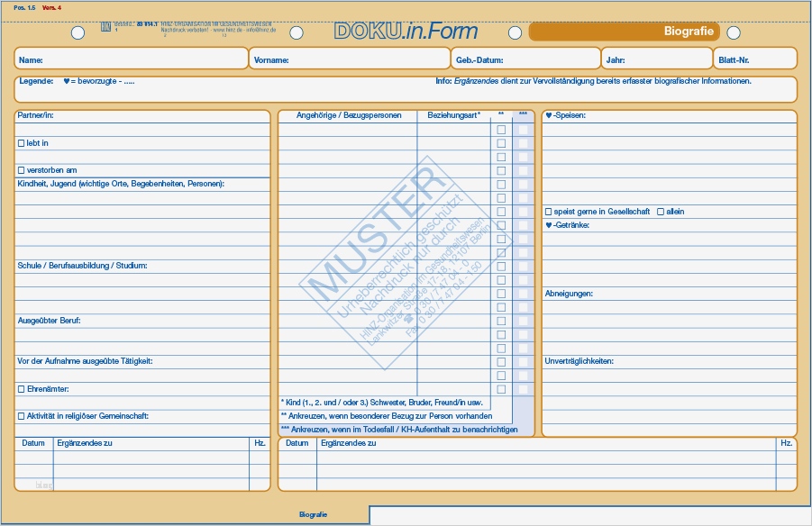The height and width of the screenshot is (526, 812).
Task: Click the 'Unverträglichkeiten:' heading
Action: pyautogui.click(x=579, y=361)
